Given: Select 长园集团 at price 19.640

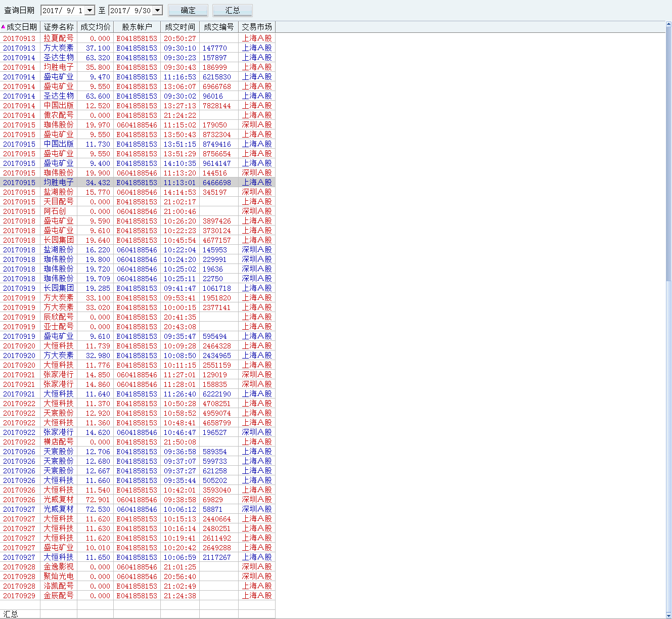Looking at the screenshot, I should click(59, 240).
